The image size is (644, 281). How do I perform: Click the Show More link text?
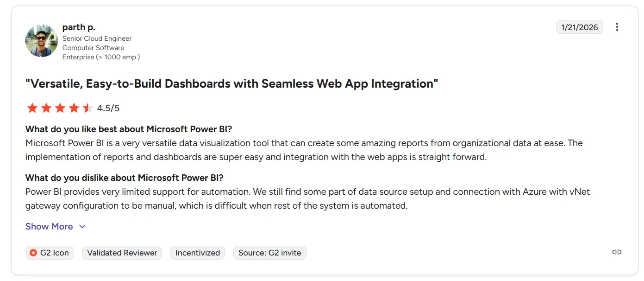pyautogui.click(x=49, y=227)
